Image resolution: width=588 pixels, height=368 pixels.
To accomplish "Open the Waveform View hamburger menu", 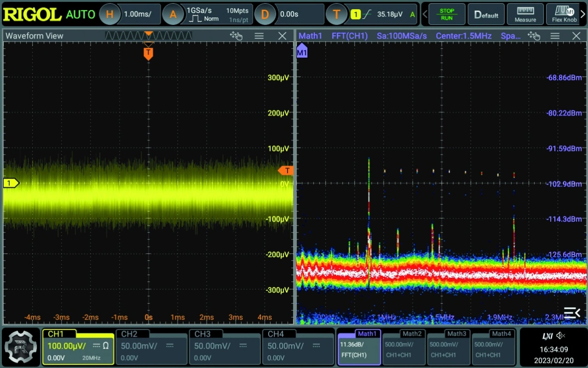I will 259,36.
